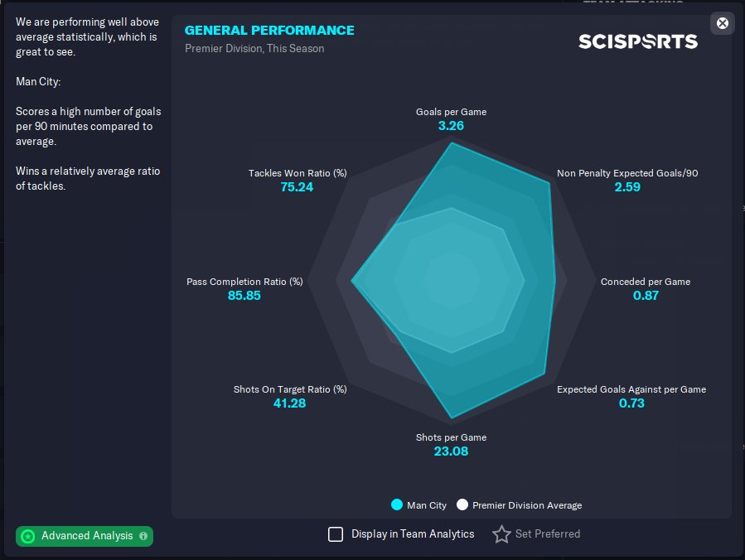Click the Man City legend label

point(427,505)
